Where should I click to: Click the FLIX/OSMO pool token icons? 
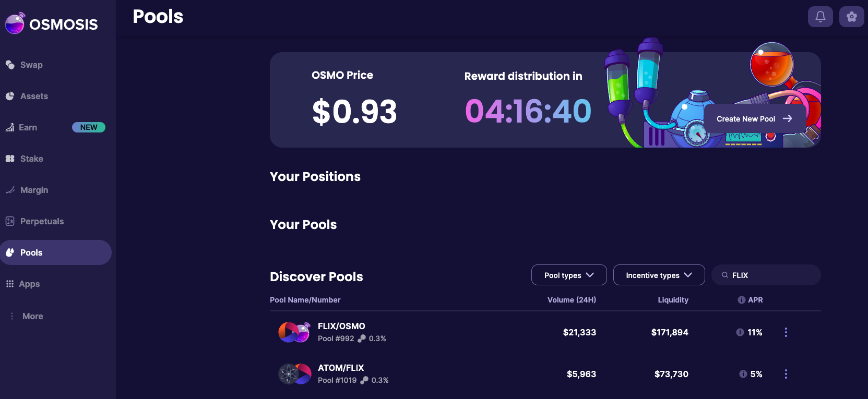[294, 332]
